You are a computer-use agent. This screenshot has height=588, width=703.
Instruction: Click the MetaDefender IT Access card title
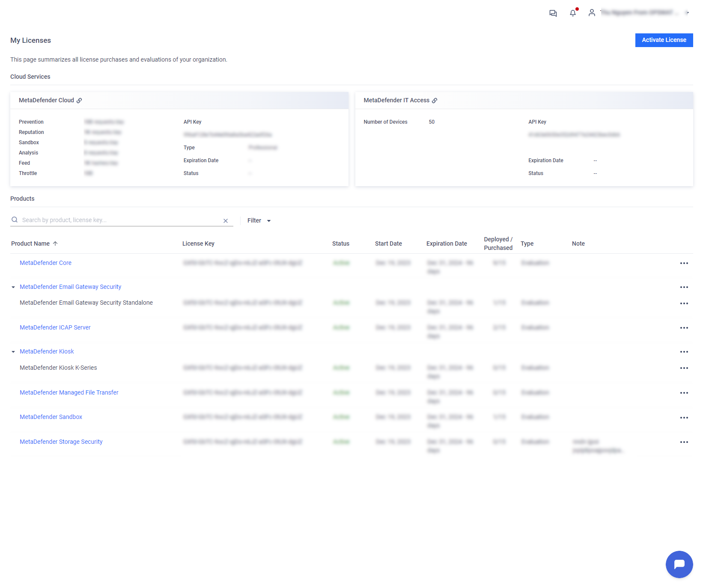coord(396,100)
